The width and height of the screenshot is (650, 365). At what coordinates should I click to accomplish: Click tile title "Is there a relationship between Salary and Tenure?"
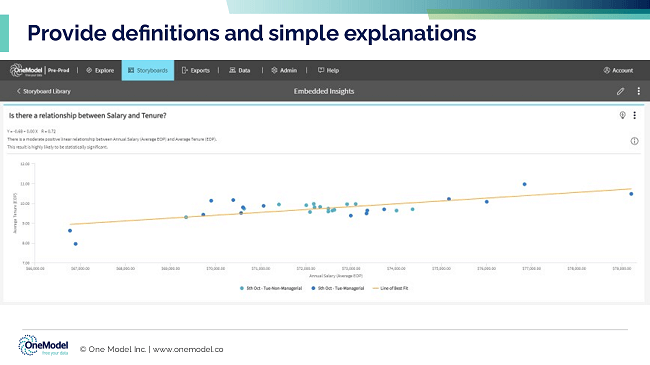[87, 116]
